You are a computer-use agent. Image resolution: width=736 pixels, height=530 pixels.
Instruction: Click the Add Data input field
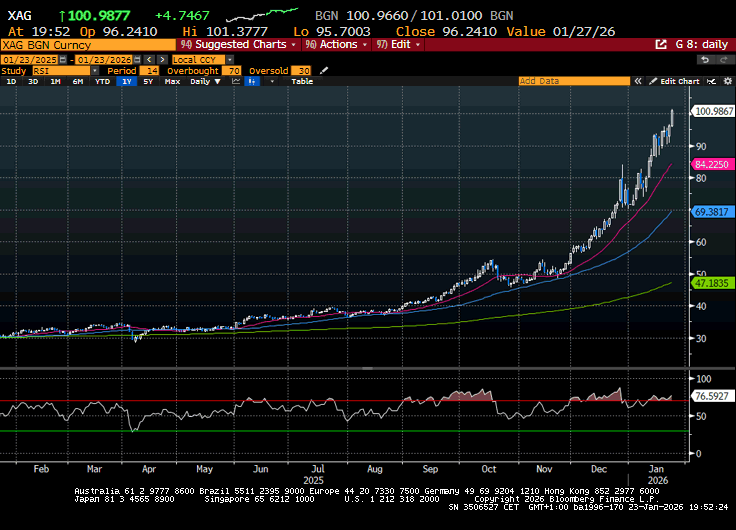tap(580, 81)
